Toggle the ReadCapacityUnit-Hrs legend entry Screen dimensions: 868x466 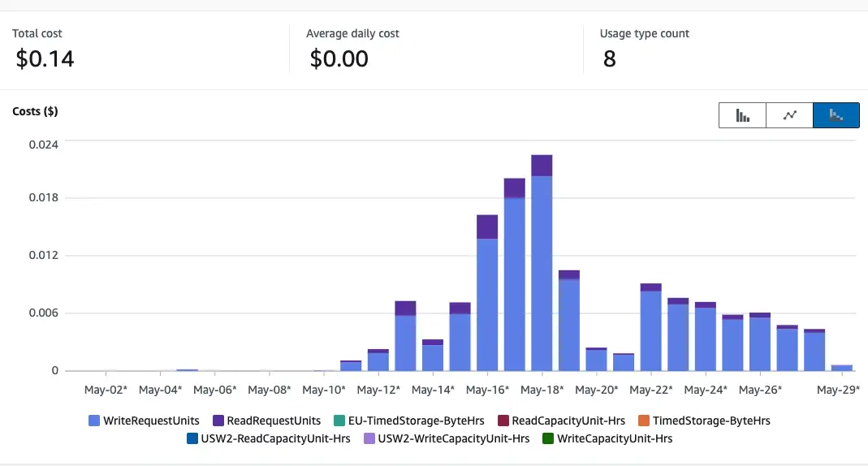[x=561, y=421]
